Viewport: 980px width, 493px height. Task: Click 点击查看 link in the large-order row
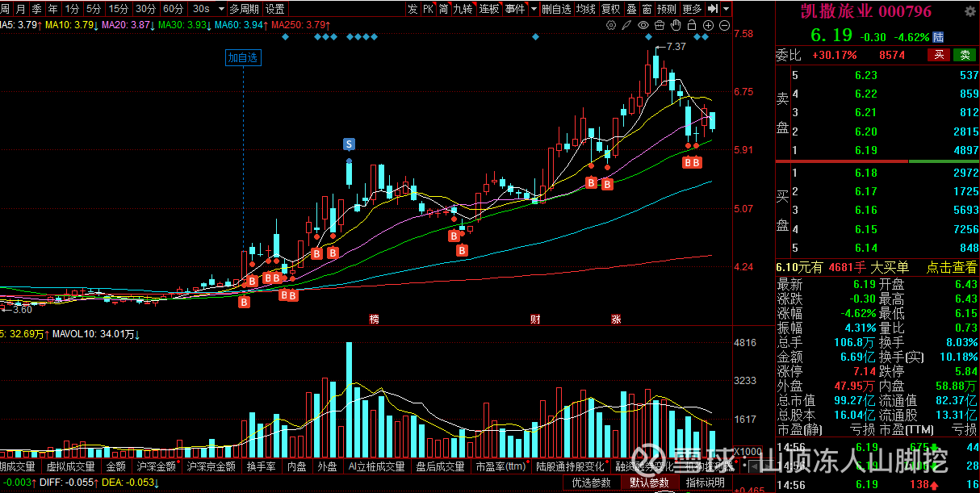coord(951,267)
